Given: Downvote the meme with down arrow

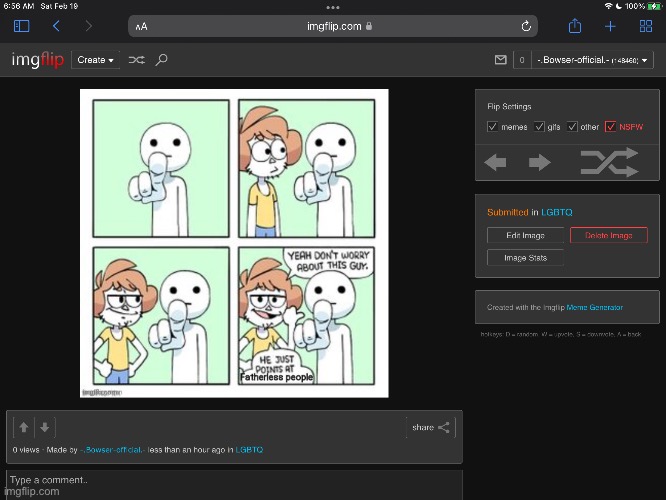Looking at the screenshot, I should 45,427.
